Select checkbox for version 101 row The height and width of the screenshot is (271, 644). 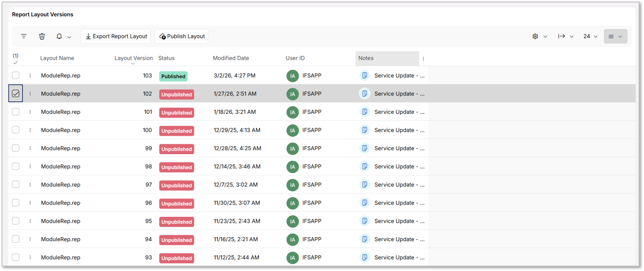point(16,112)
